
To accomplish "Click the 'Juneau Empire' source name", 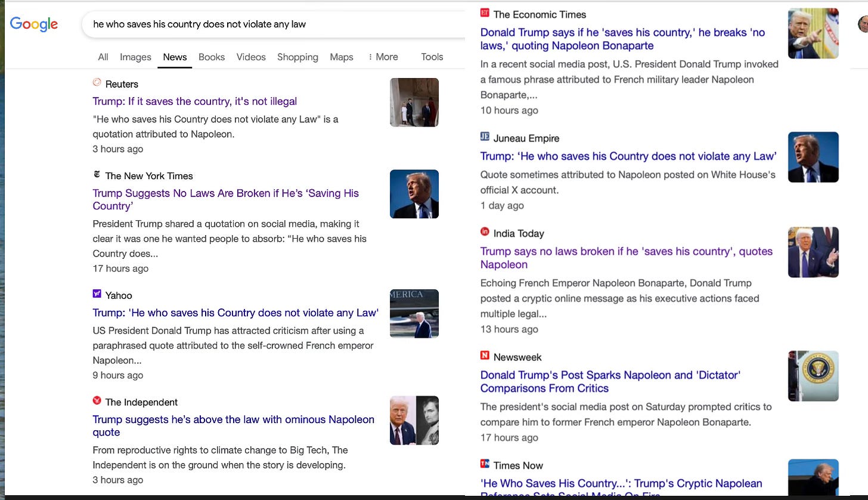I will pyautogui.click(x=526, y=138).
